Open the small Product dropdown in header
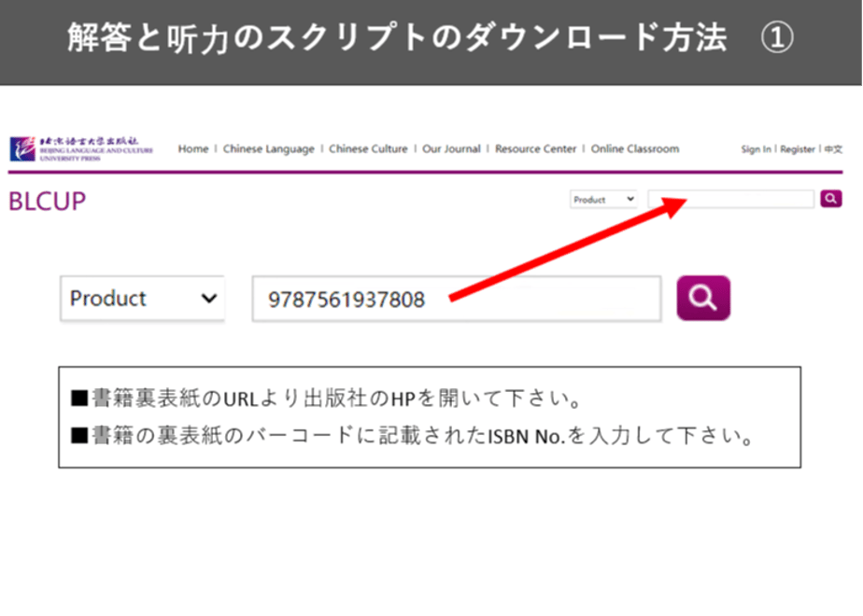 (603, 199)
